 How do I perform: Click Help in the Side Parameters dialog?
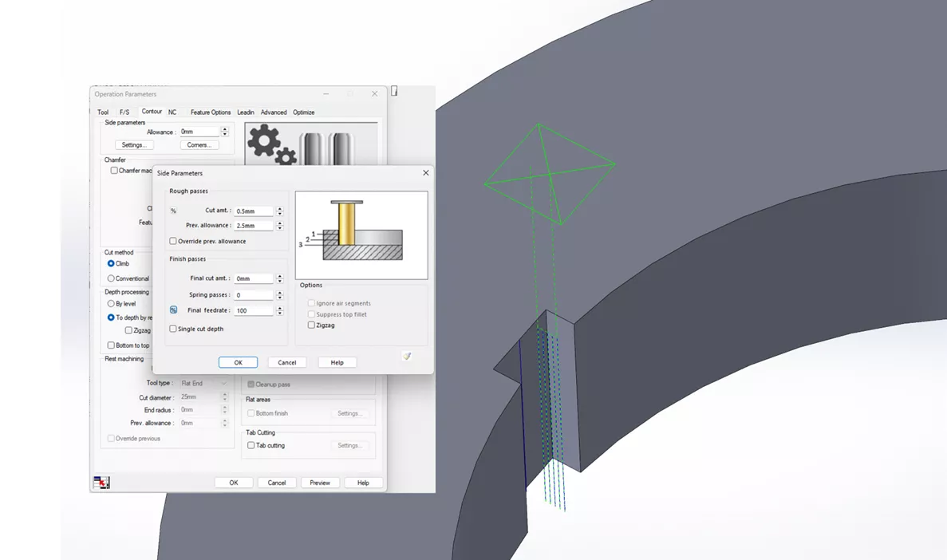coord(337,361)
